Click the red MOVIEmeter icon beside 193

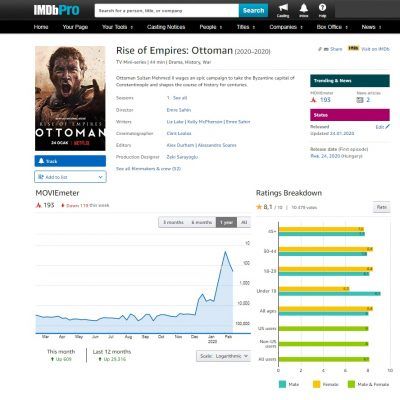click(x=38, y=205)
